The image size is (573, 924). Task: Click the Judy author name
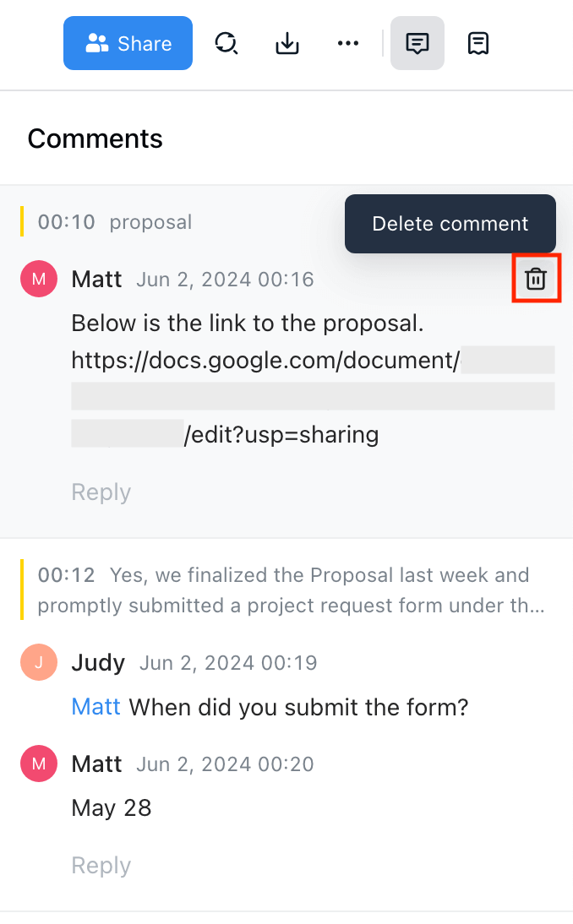point(98,663)
